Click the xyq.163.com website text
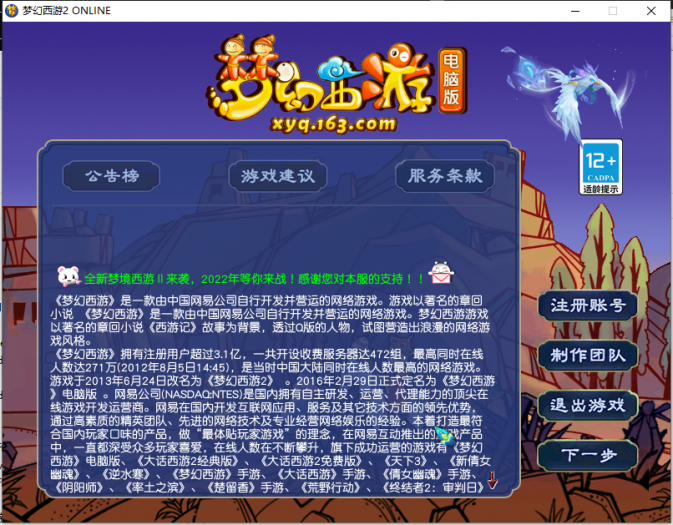The height and width of the screenshot is (525, 673). 334,124
